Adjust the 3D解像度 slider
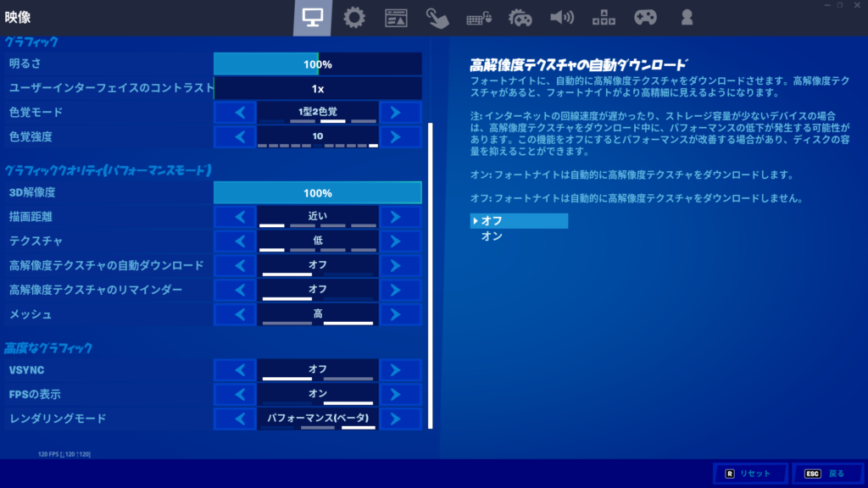 tap(317, 192)
